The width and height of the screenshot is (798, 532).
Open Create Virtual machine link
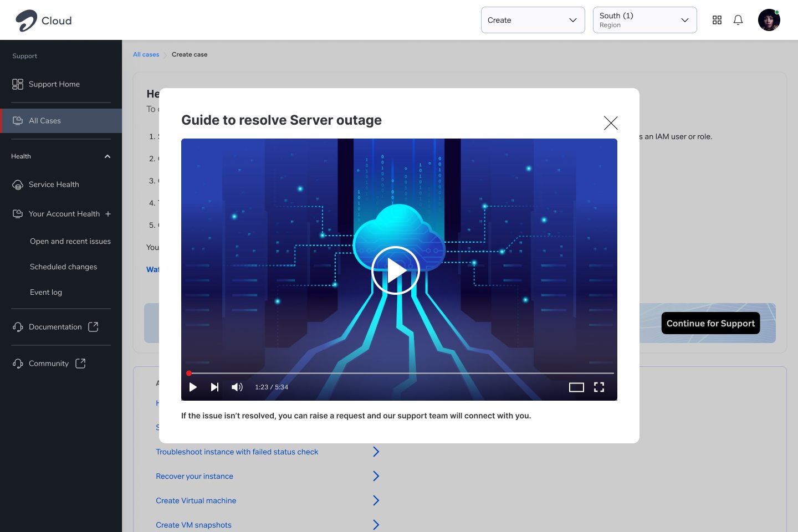(196, 500)
